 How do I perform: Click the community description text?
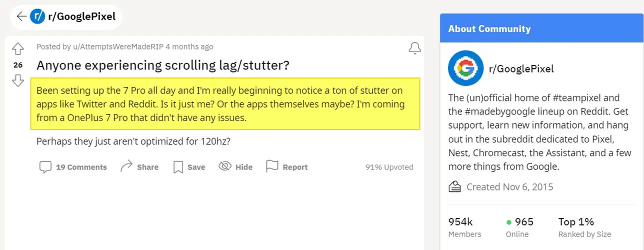(540, 132)
